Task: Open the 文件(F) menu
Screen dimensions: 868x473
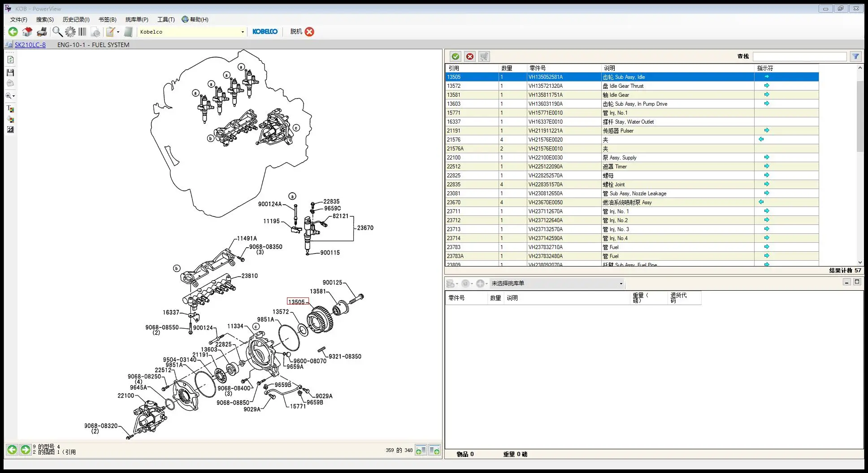Action: point(18,20)
